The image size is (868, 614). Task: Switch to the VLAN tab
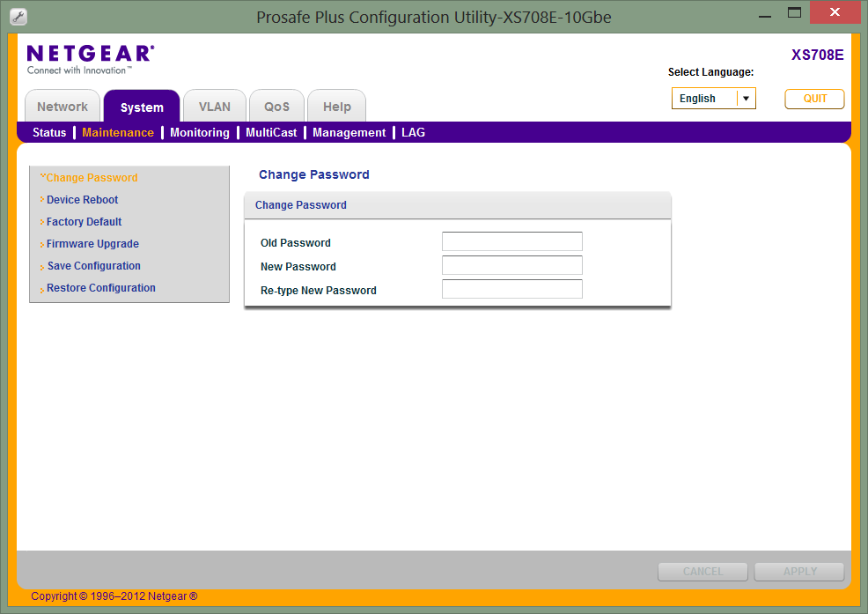click(214, 107)
